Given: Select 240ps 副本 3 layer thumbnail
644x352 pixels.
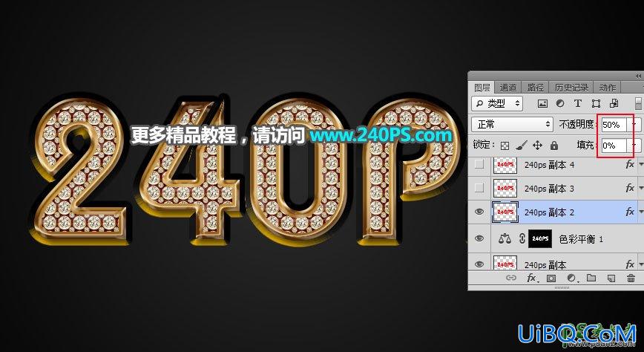Looking at the screenshot, I should pyautogui.click(x=505, y=188).
